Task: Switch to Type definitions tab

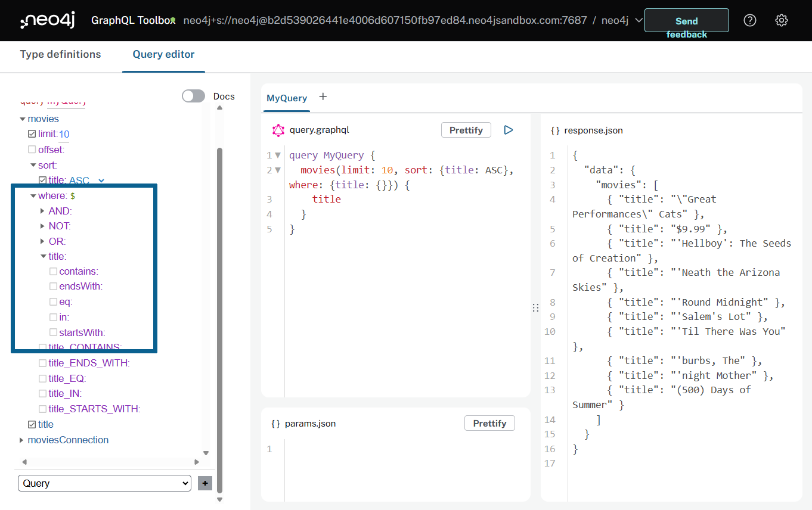Action: click(60, 54)
